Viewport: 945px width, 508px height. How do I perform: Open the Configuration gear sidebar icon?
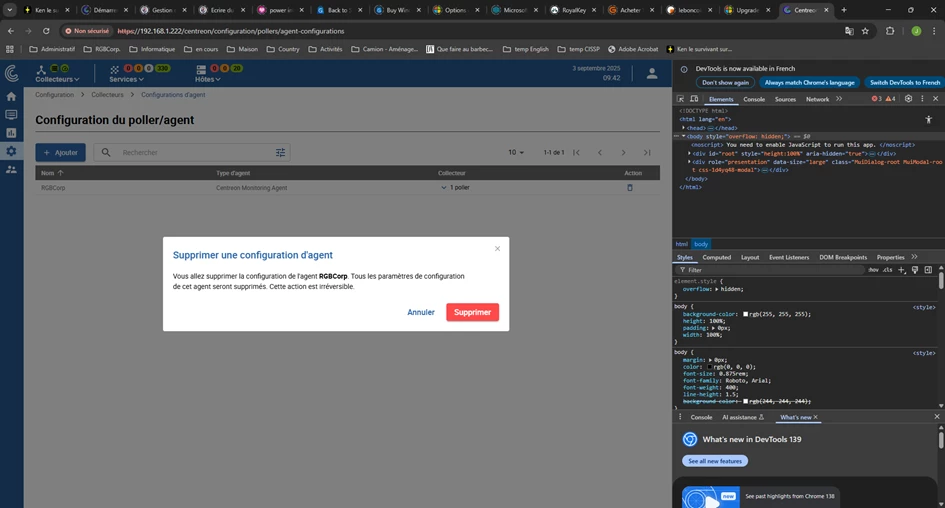[11, 151]
